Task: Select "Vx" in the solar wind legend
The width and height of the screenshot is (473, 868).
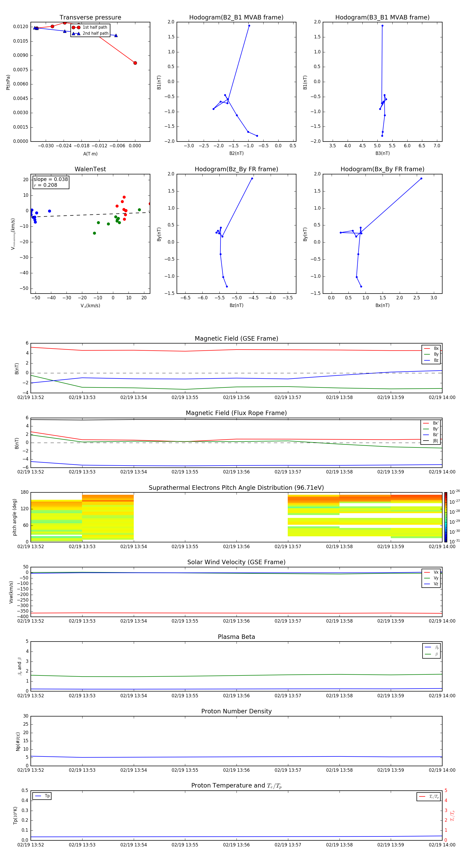Action: (x=431, y=572)
